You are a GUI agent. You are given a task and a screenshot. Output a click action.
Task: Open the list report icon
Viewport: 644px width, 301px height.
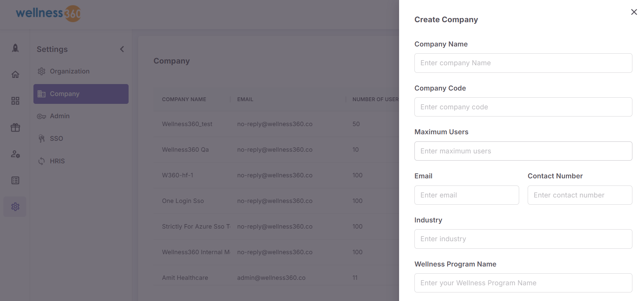[15, 180]
